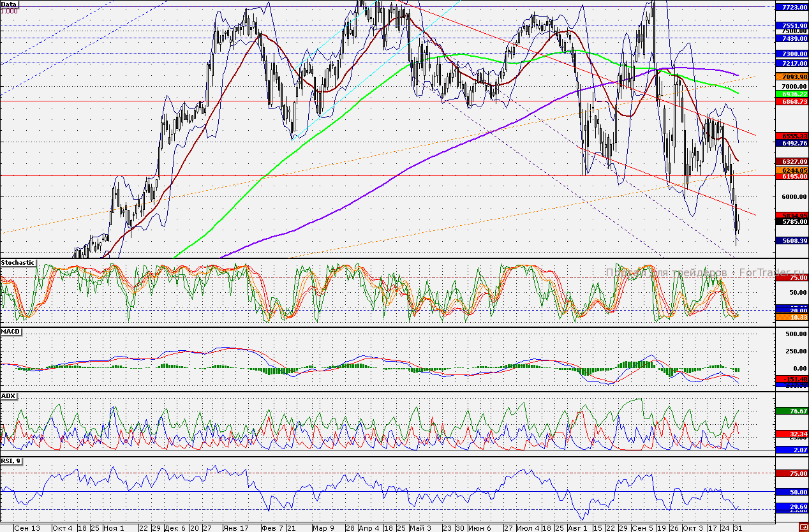Click the 'Сен 13' date on time axis
The width and height of the screenshot is (809, 532).
pos(26,528)
